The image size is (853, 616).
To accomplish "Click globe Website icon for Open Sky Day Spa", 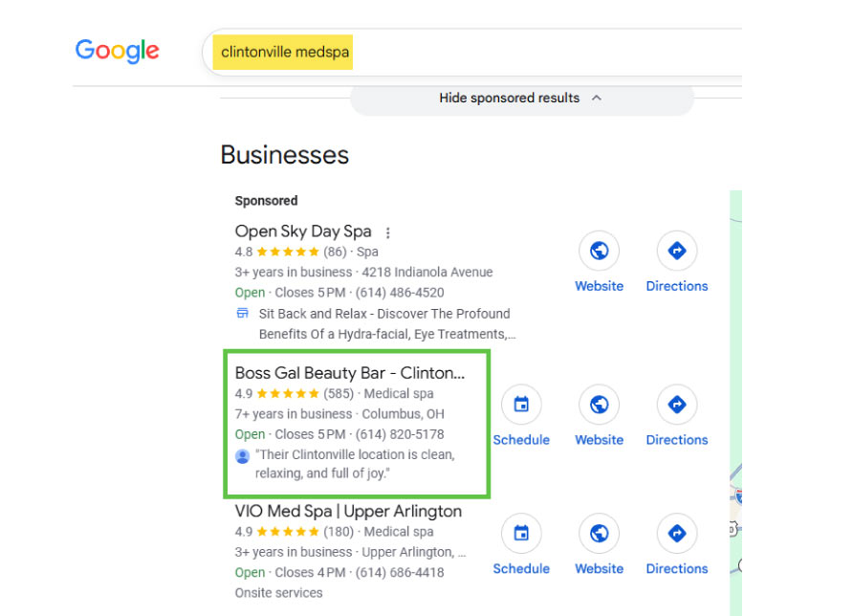I will coord(599,251).
